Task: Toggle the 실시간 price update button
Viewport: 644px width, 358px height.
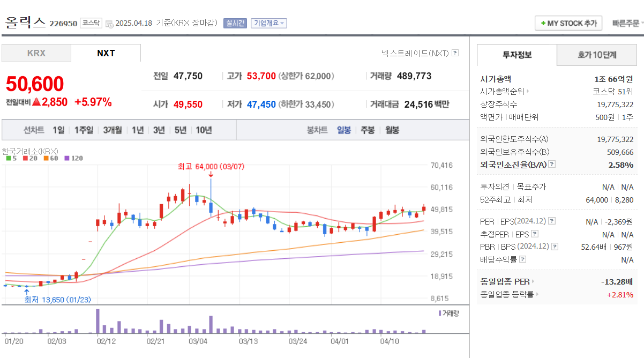Action: (235, 24)
